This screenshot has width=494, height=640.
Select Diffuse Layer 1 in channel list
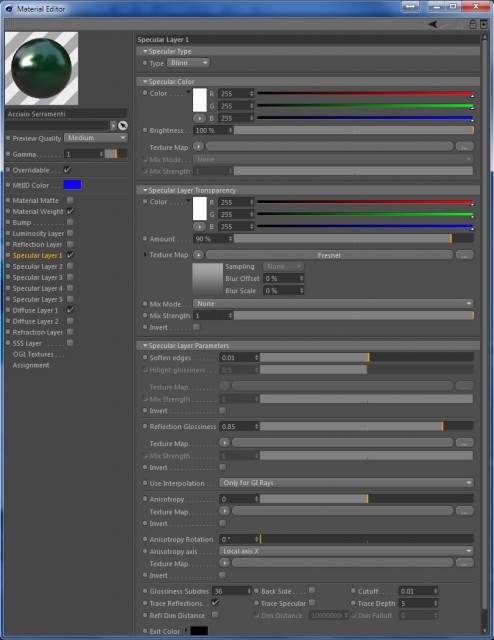click(36, 310)
